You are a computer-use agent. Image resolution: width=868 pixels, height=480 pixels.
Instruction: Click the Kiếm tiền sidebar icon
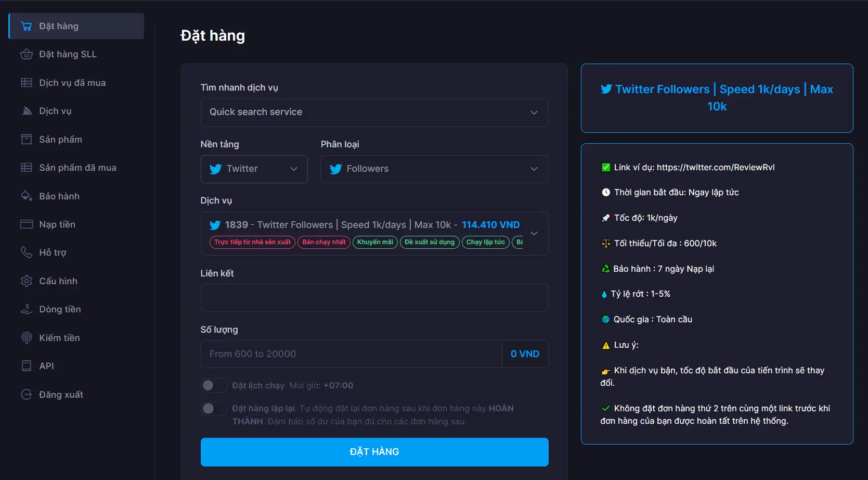(x=26, y=338)
